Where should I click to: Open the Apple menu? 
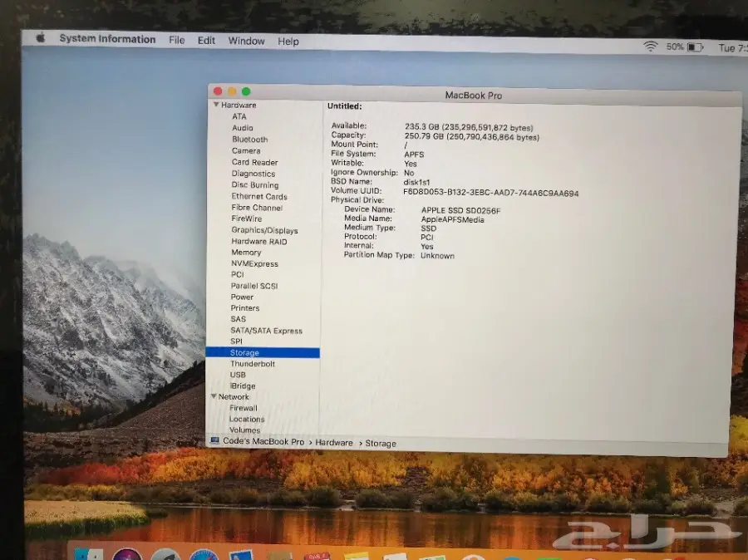pyautogui.click(x=41, y=38)
